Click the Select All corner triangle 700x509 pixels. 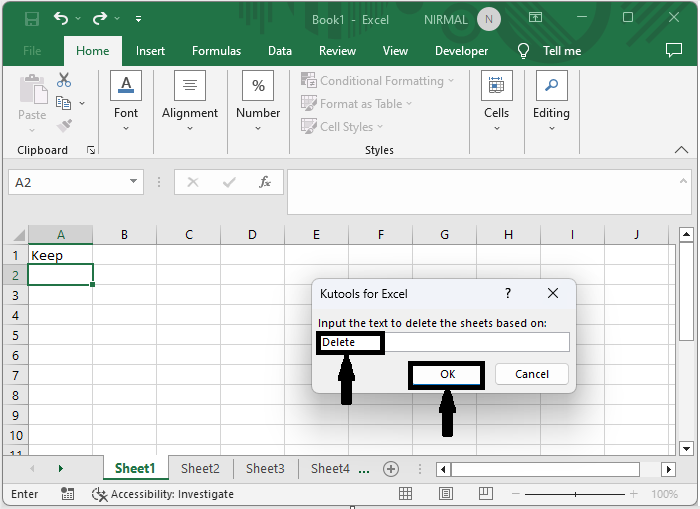[x=19, y=235]
